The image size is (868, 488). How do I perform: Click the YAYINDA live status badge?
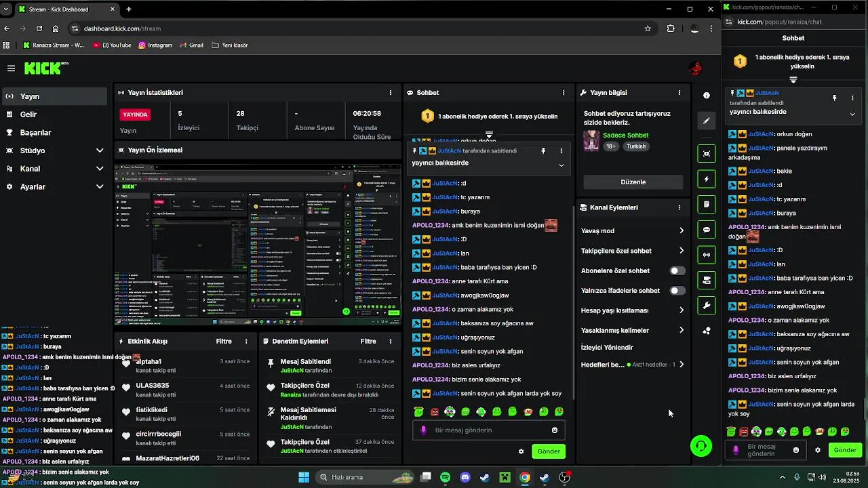[135, 115]
